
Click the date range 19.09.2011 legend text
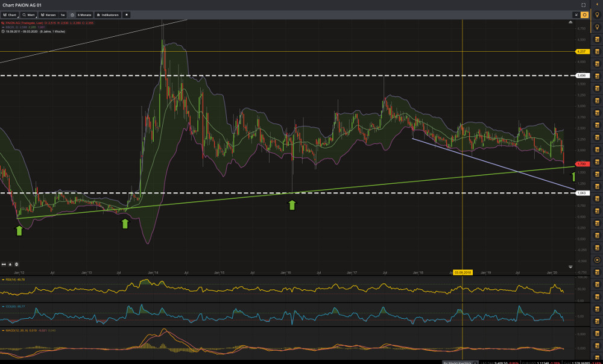pos(33,31)
